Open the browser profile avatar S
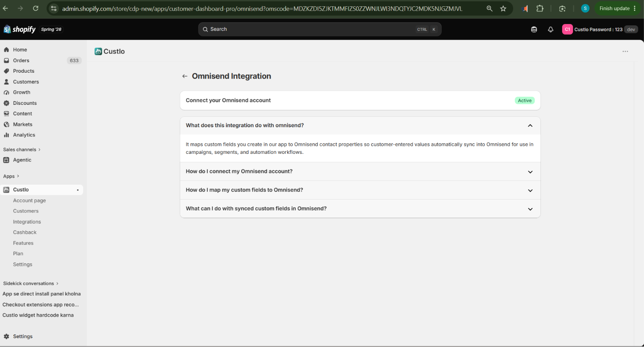This screenshot has width=644, height=347. (x=585, y=8)
